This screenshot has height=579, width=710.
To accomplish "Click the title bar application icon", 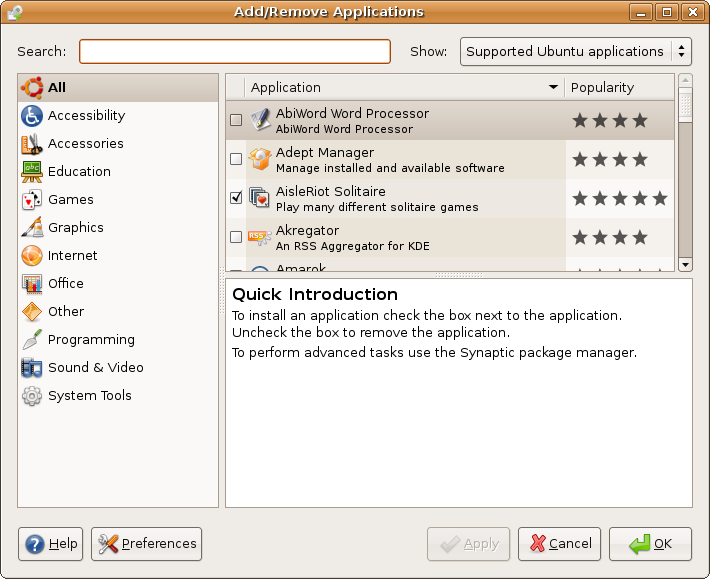I will [15, 12].
